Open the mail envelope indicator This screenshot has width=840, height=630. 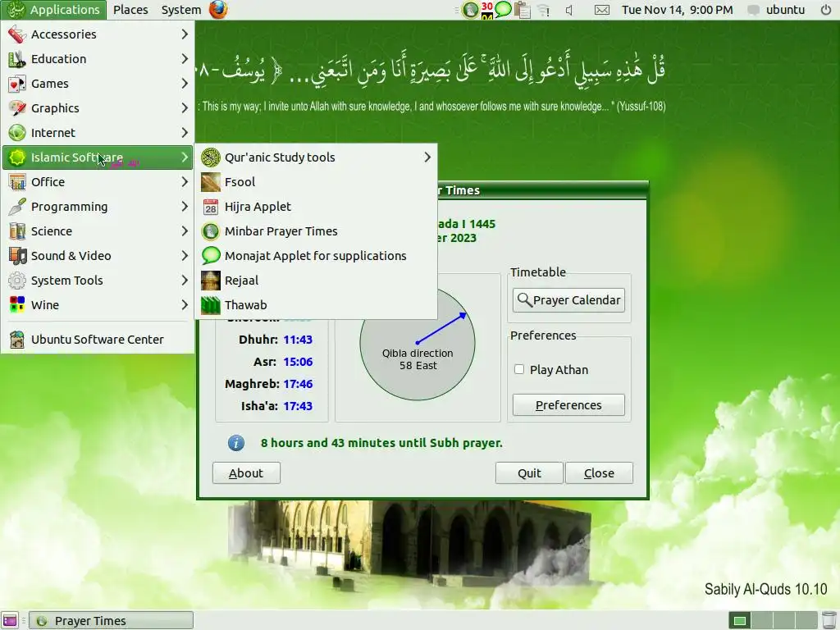[x=602, y=10]
